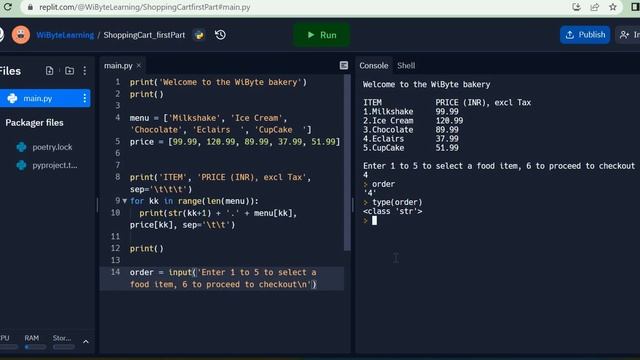
Task: Click the RAM usage bar
Action: click(35, 347)
